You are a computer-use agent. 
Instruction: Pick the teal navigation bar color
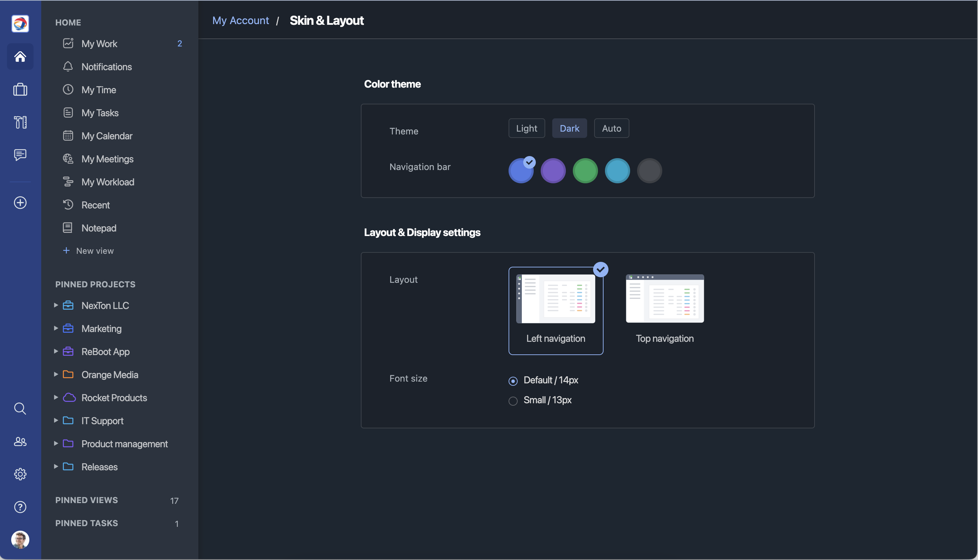[617, 170]
